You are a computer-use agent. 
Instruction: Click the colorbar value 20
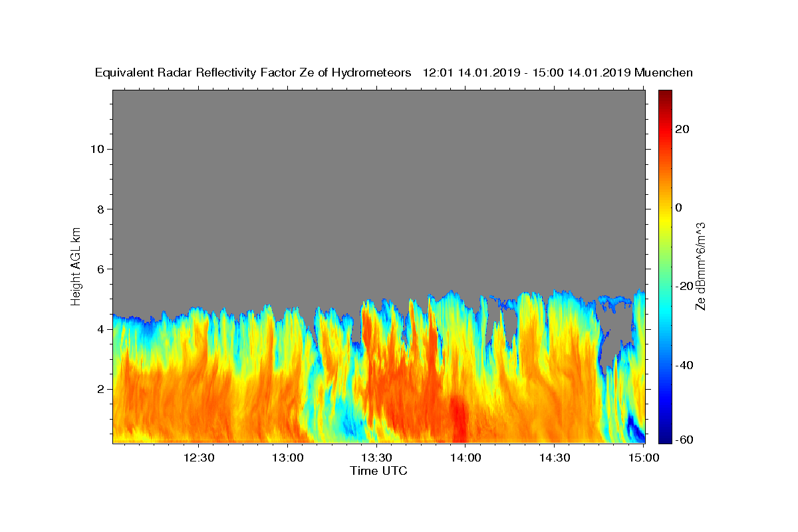click(682, 129)
